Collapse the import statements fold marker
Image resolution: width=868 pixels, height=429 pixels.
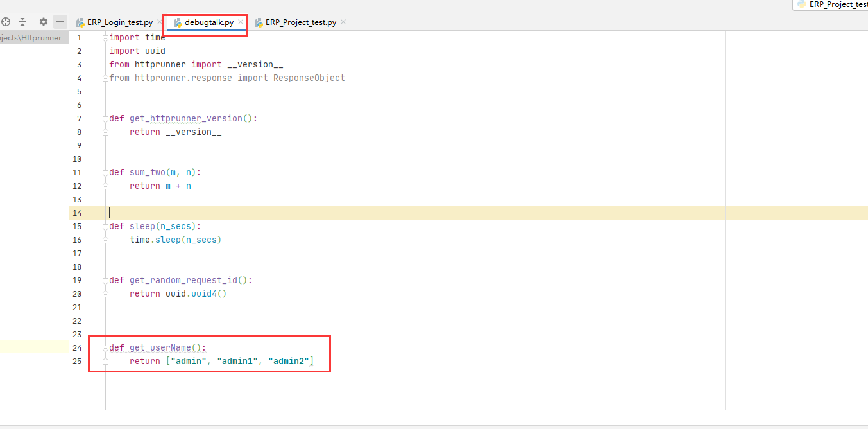[x=105, y=37]
